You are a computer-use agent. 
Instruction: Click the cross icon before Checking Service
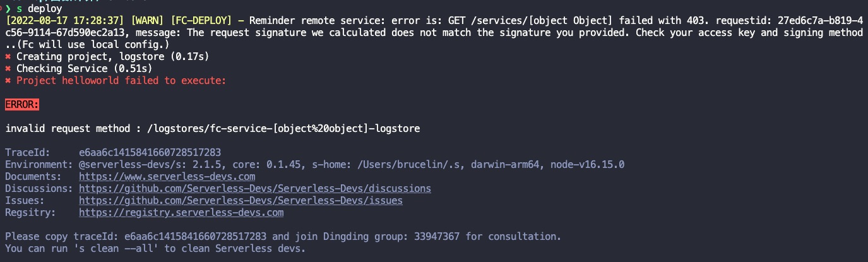click(8, 69)
